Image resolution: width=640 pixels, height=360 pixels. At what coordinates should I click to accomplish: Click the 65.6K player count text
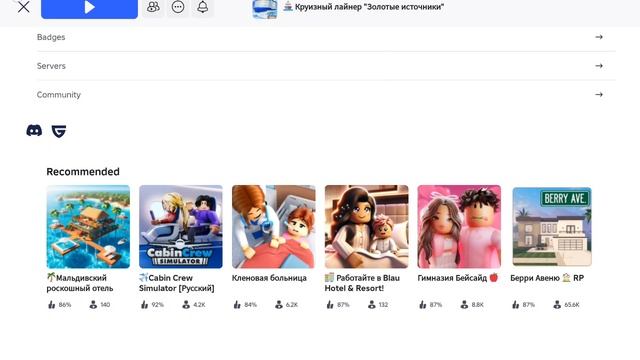coord(572,305)
